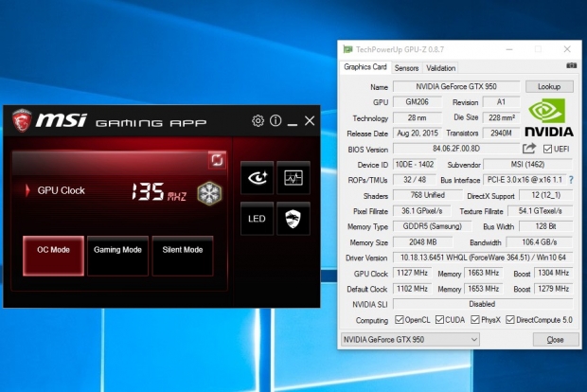Screen dimensions: 587x392
Task: Open MSI Gaming App settings gear
Action: 258,121
